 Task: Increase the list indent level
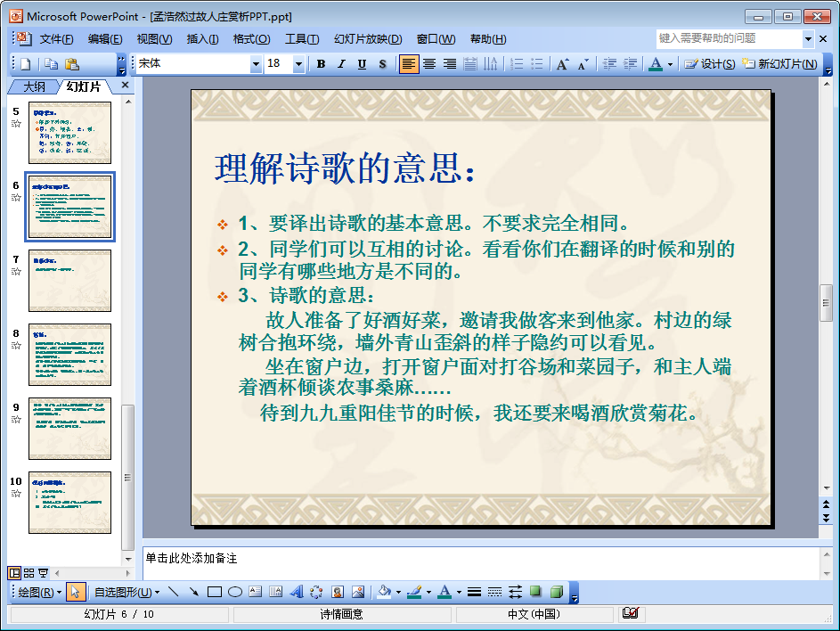pos(630,64)
